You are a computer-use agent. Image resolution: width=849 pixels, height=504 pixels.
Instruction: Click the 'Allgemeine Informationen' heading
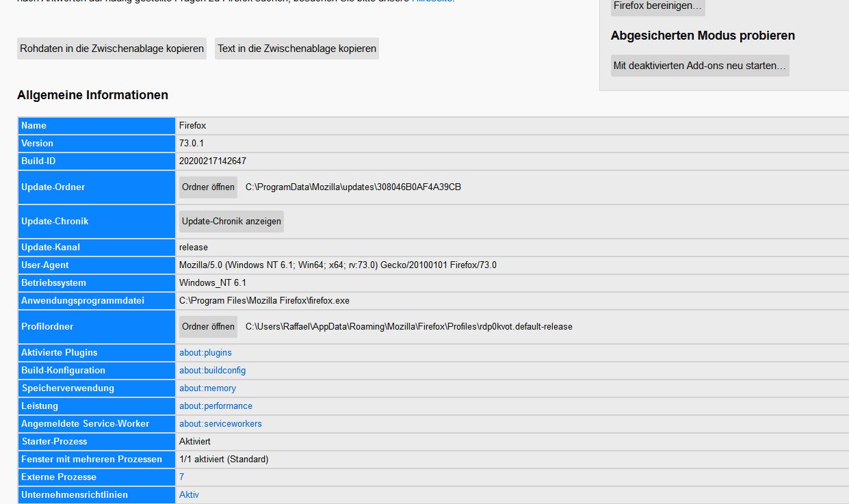92,95
